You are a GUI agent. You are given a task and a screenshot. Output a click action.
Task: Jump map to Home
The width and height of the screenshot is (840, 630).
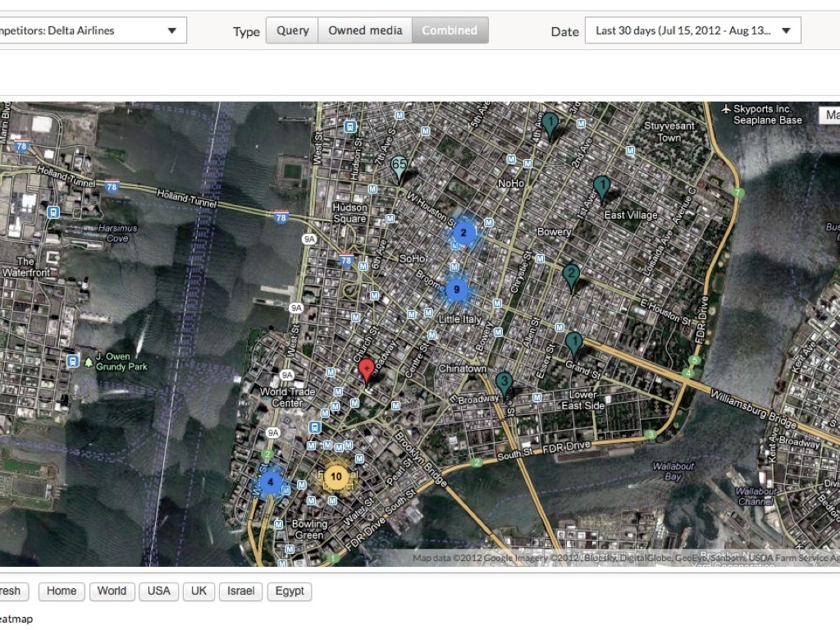tap(62, 591)
